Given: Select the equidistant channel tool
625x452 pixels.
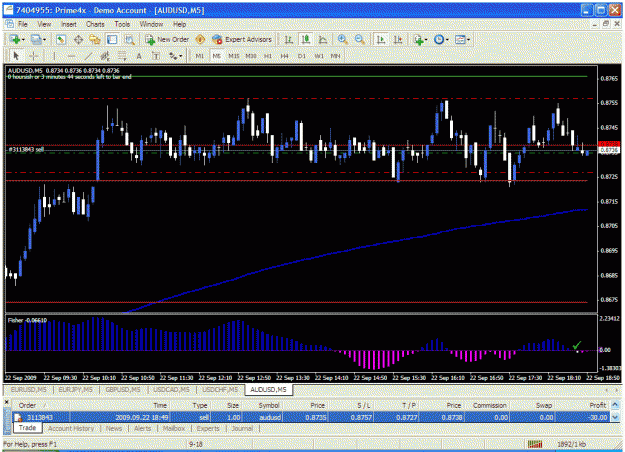Looking at the screenshot, I should 105,56.
